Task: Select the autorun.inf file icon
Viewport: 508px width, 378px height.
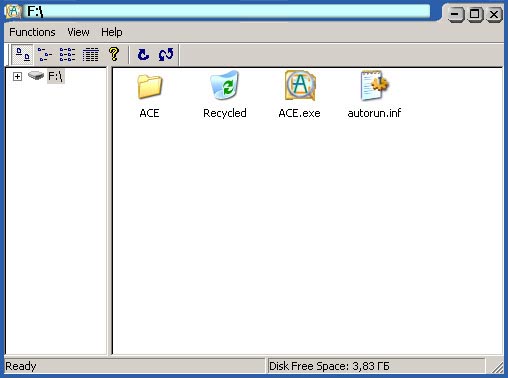Action: [374, 85]
